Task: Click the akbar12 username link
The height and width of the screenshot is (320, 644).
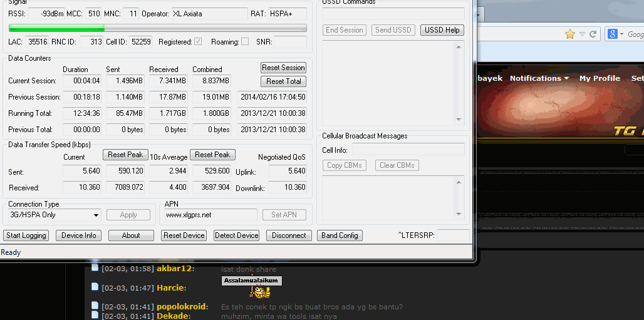Action: (x=175, y=269)
